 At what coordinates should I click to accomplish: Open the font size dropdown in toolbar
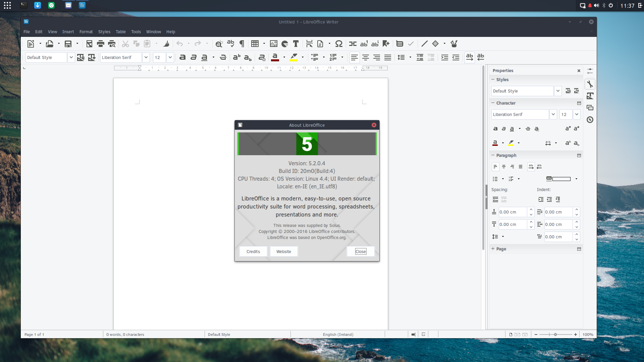[170, 57]
